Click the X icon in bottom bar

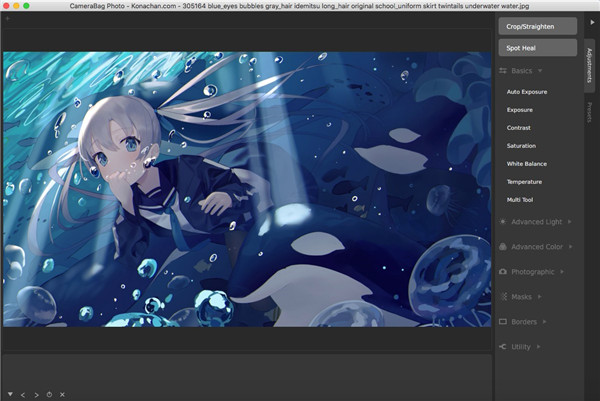point(62,394)
